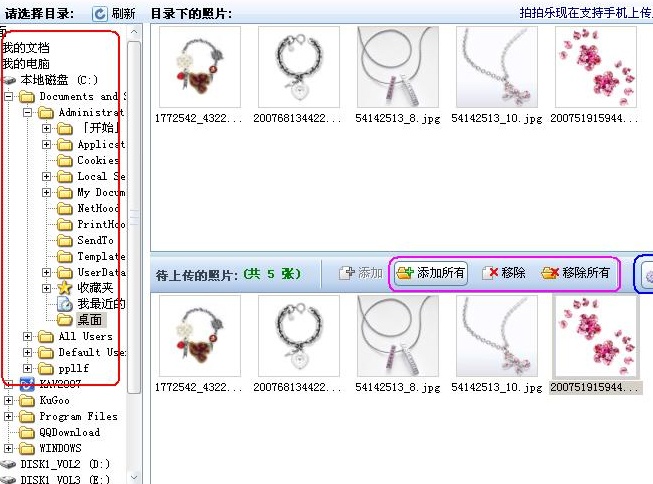Screen dimensions: 653x484
Task: Expand the All Users folder node
Action: click(28, 337)
